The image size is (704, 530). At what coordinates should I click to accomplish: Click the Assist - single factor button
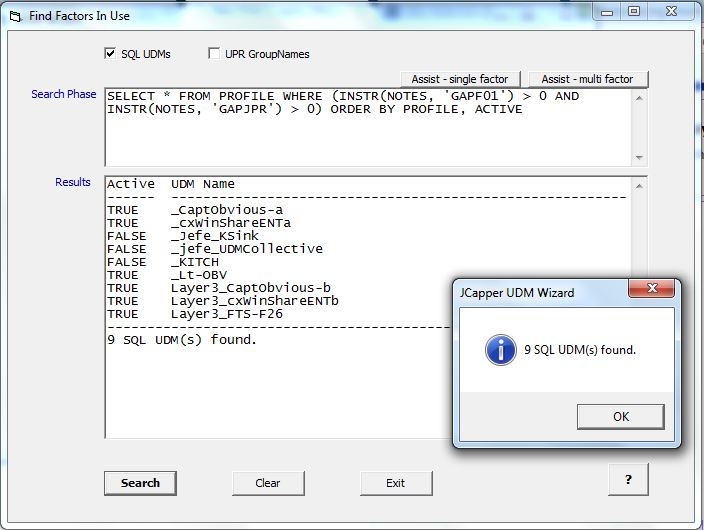click(460, 79)
